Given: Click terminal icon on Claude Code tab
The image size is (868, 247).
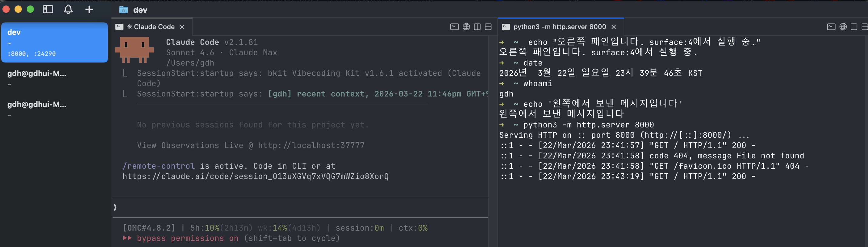Looking at the screenshot, I should tap(119, 27).
